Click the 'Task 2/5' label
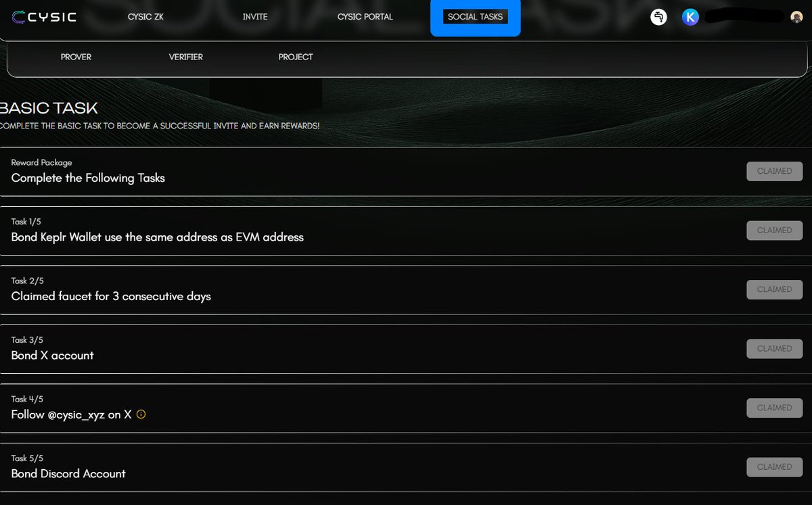This screenshot has width=812, height=505. [x=27, y=281]
